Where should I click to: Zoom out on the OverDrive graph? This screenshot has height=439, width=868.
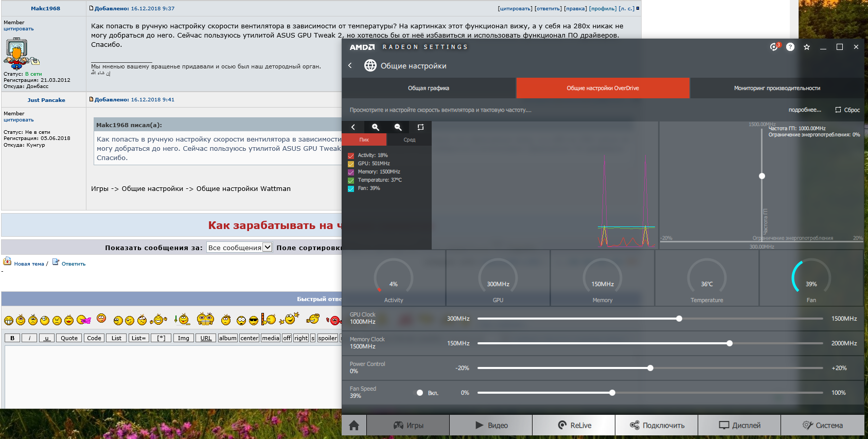tap(398, 127)
